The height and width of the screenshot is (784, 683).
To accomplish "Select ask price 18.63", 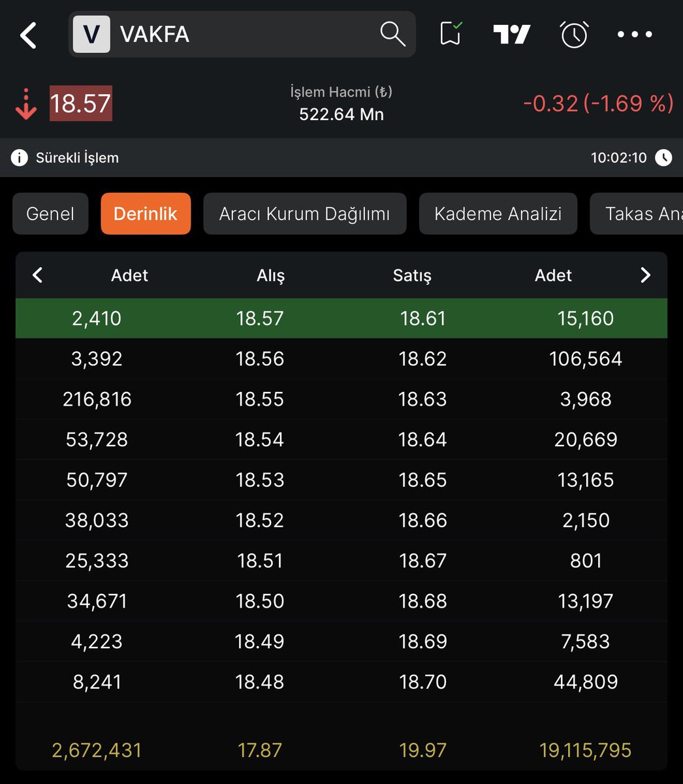I will pyautogui.click(x=422, y=399).
